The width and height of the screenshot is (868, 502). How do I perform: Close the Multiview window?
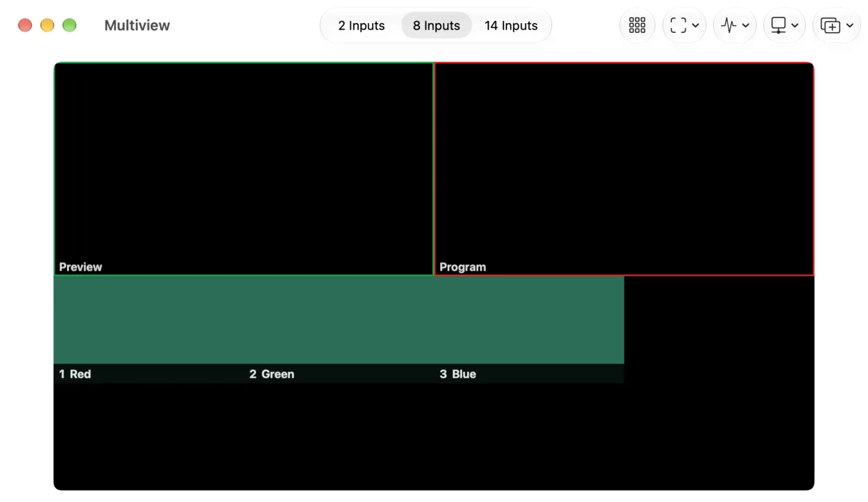click(25, 25)
